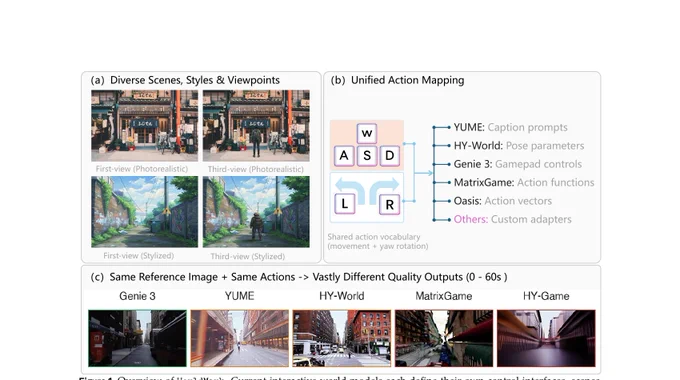Click the heading '(b) Unified Action Mapping'
The height and width of the screenshot is (380, 680).
click(x=397, y=80)
